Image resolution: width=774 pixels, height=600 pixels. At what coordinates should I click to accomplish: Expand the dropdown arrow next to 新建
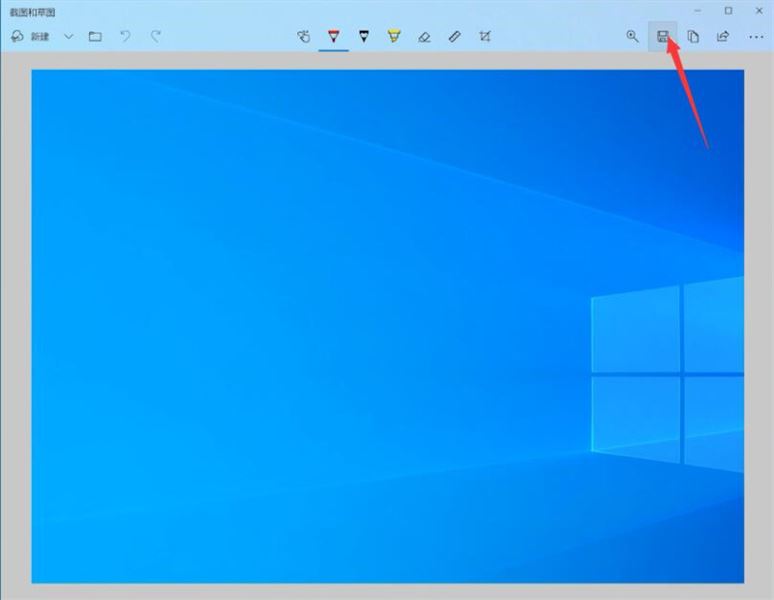[68, 36]
